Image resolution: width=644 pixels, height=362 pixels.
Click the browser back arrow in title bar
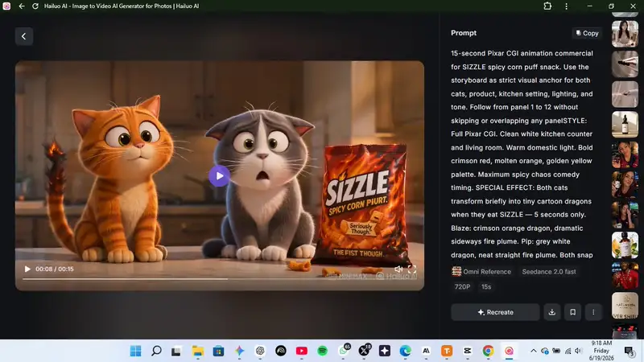point(22,6)
